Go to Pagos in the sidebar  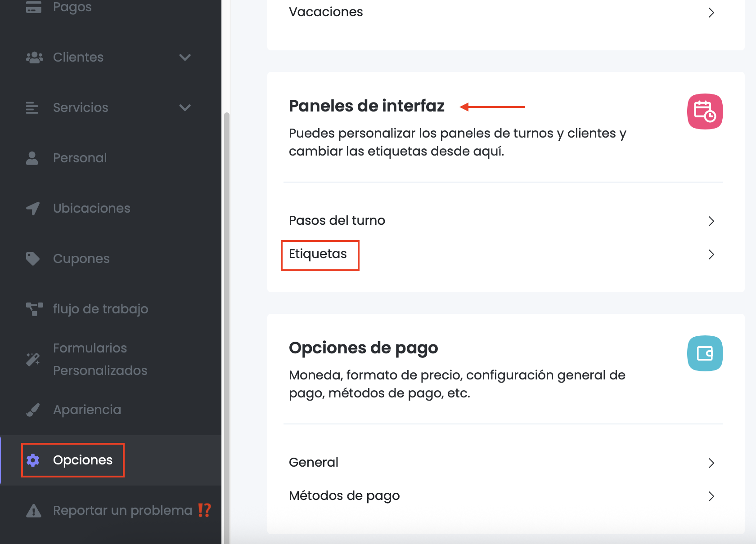pos(72,7)
